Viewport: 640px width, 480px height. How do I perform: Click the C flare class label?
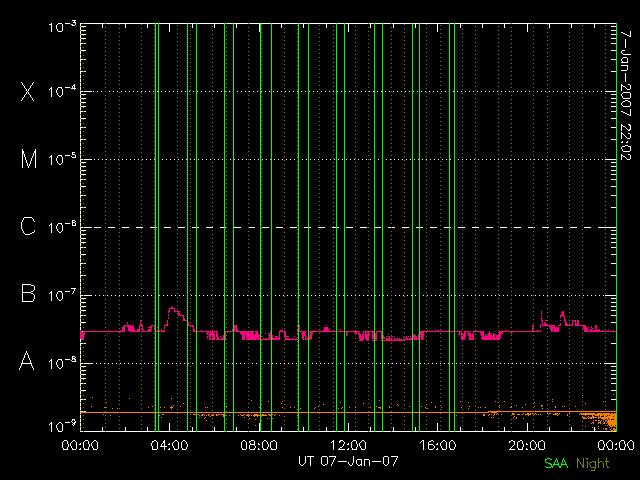pyautogui.click(x=28, y=226)
